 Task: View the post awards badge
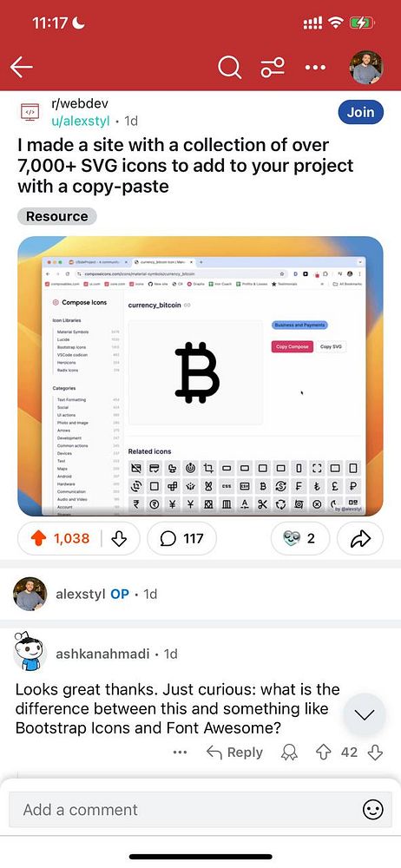299,538
